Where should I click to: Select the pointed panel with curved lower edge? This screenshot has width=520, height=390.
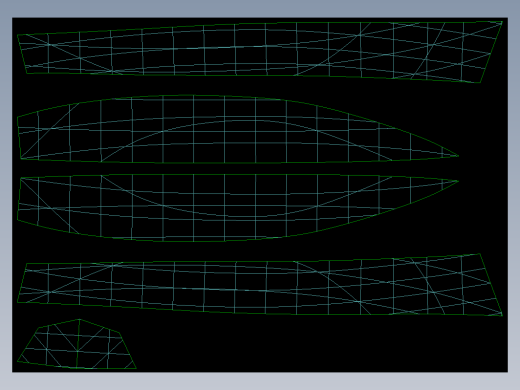[x=238, y=208]
